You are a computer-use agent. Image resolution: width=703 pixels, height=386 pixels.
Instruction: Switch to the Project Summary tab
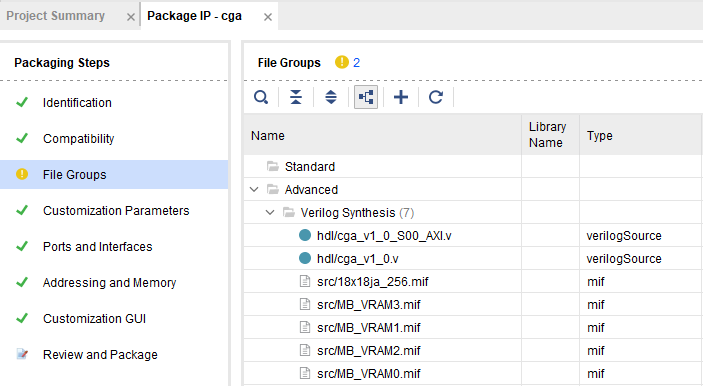(x=56, y=16)
